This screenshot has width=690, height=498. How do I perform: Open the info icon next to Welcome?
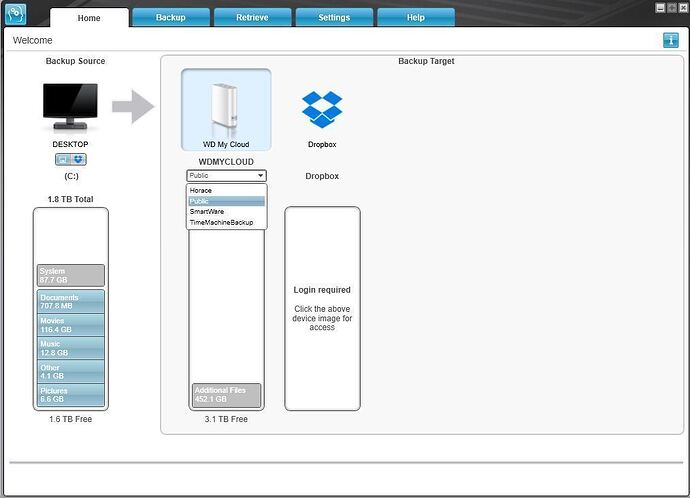point(671,40)
